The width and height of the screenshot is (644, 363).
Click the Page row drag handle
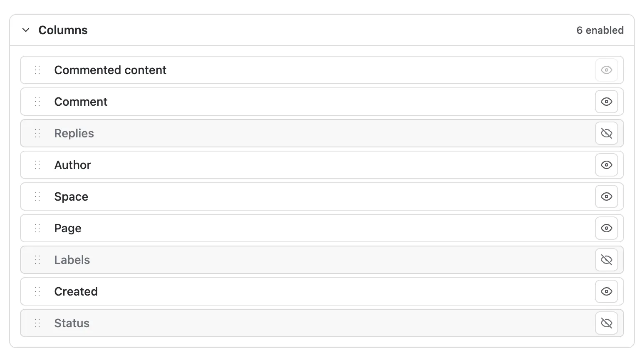tap(37, 228)
